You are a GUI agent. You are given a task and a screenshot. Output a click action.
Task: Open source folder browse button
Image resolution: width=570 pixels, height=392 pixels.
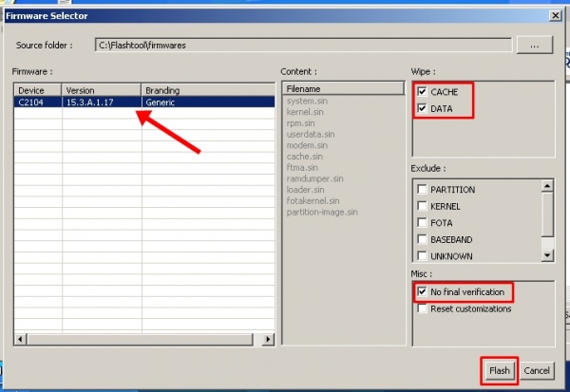click(535, 46)
